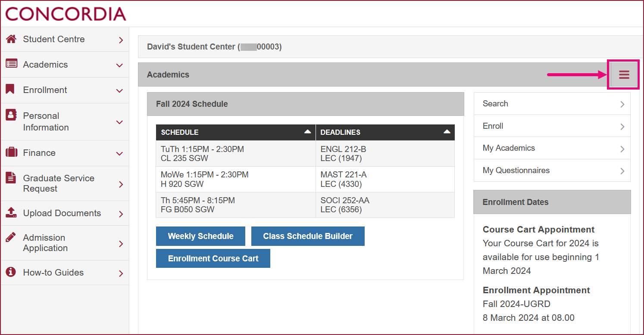Open Student Centre in sidebar
644x335 pixels.
[65, 39]
